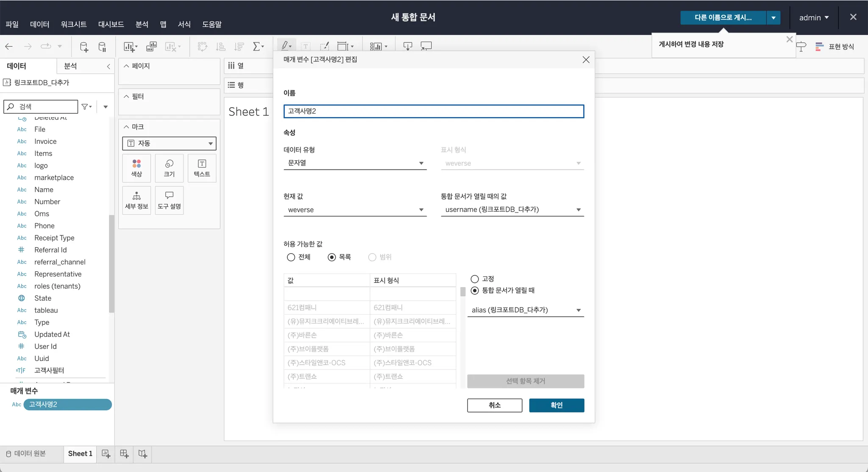Click new dashboard icon at bottom
Image resolution: width=868 pixels, height=472 pixels.
pyautogui.click(x=124, y=454)
